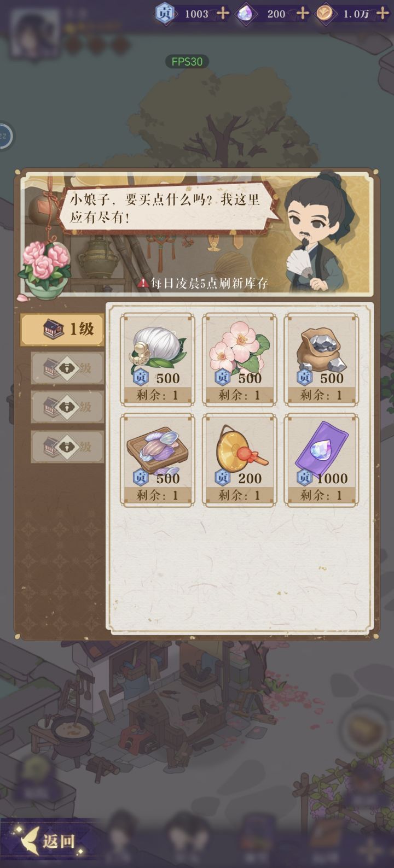Select the first locked level tab
The image size is (394, 868).
pos(67,368)
